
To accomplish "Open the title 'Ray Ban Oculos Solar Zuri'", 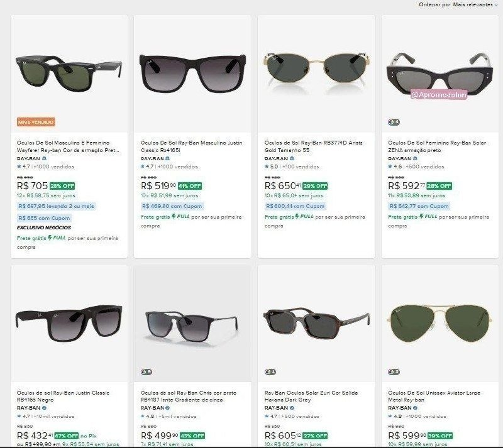I will coord(311,396).
